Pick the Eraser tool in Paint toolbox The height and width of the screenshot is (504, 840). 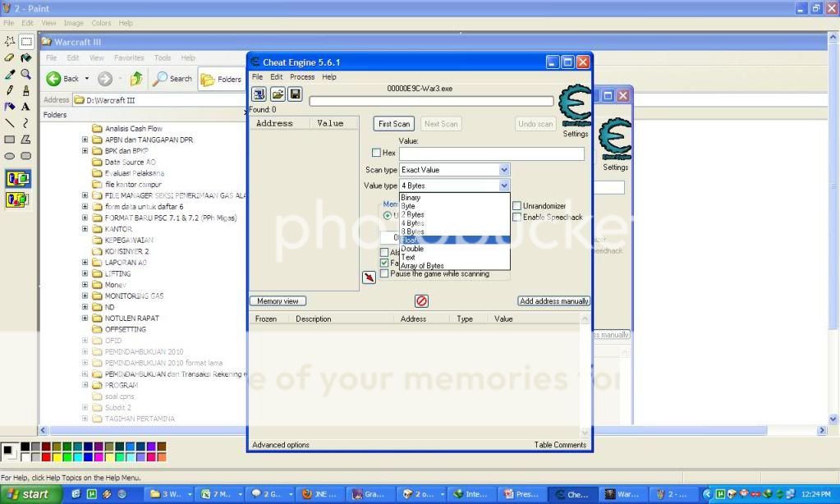(x=10, y=57)
